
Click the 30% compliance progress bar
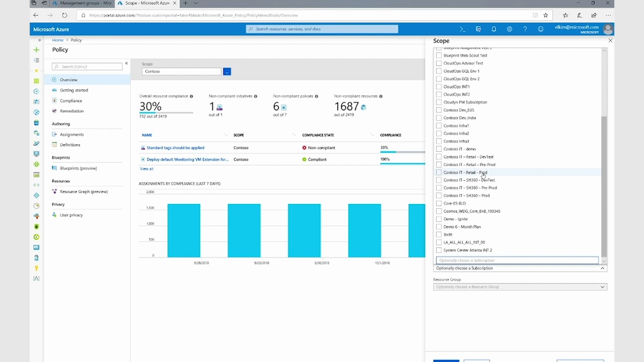(403, 151)
